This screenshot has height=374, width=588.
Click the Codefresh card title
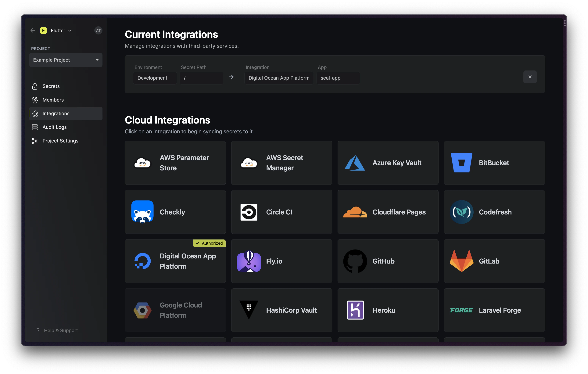coord(495,212)
